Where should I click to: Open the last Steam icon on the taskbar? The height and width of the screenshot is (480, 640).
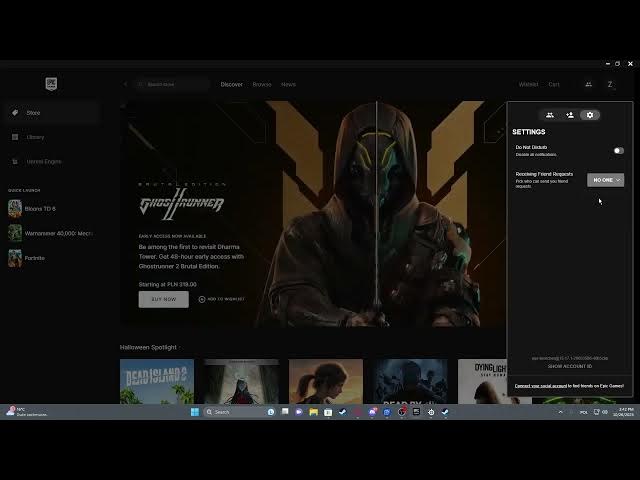[445, 412]
